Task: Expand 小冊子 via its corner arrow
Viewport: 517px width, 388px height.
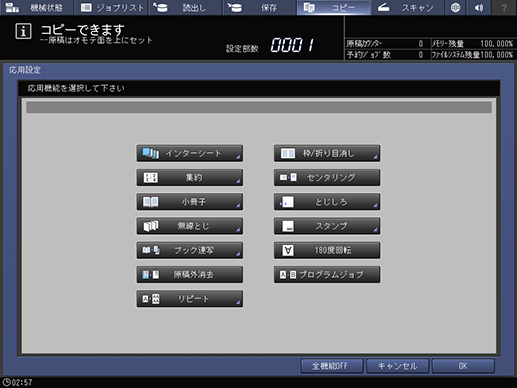Action: tap(238, 206)
